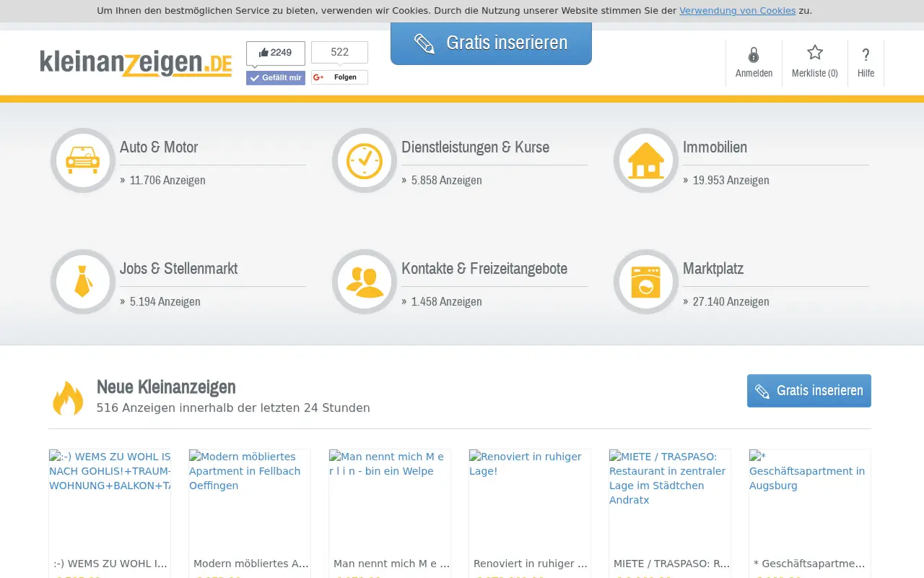Open the Jobs & Stellenmarkt tie icon
The width and height of the screenshot is (924, 578).
coord(83,282)
